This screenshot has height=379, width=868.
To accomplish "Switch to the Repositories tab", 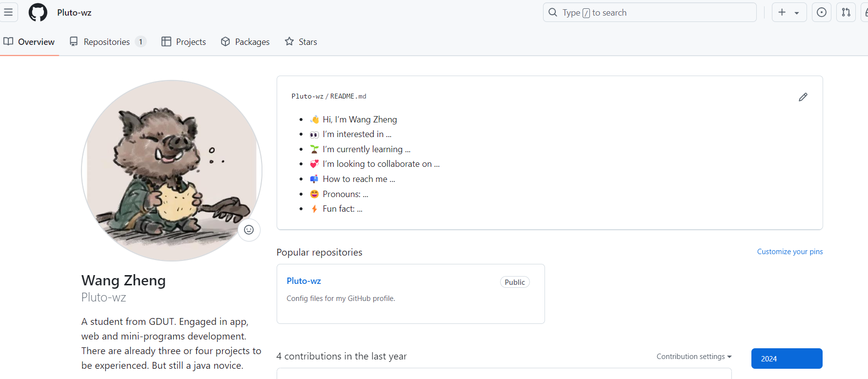I will 107,42.
